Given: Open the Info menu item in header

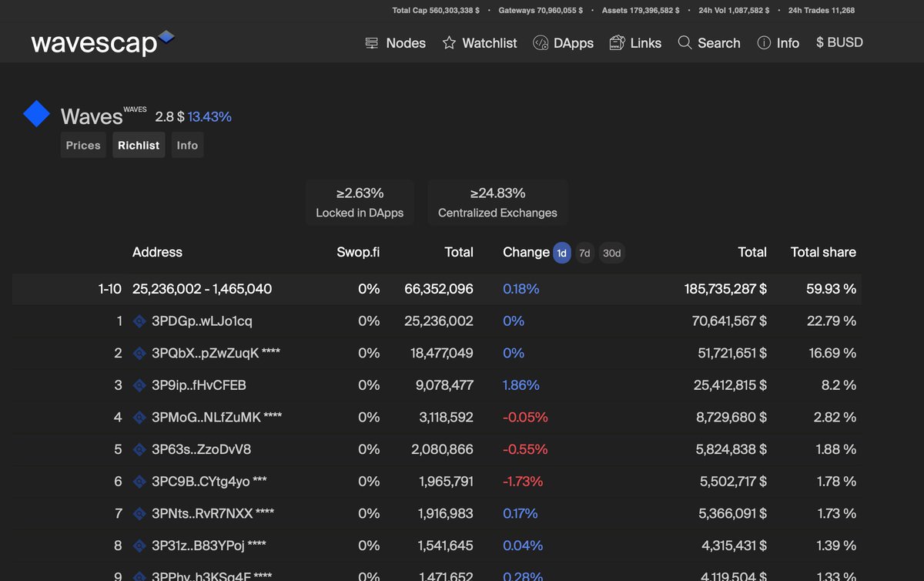Looking at the screenshot, I should pyautogui.click(x=778, y=43).
